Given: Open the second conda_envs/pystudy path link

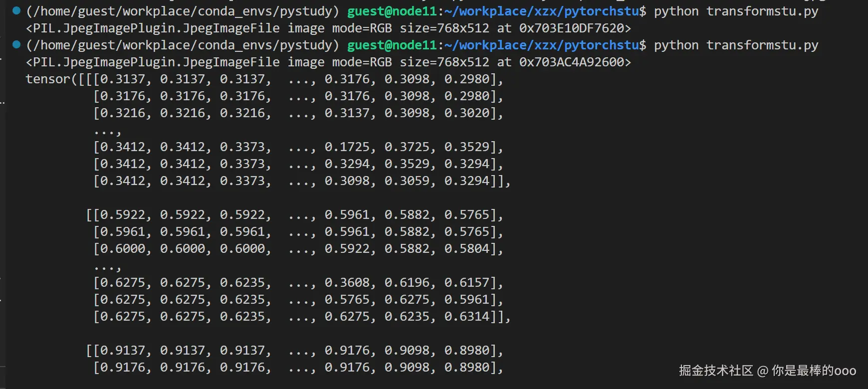Looking at the screenshot, I should [183, 45].
